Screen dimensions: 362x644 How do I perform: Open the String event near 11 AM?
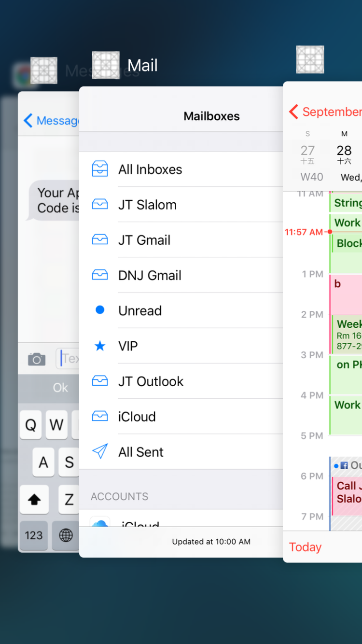(346, 203)
